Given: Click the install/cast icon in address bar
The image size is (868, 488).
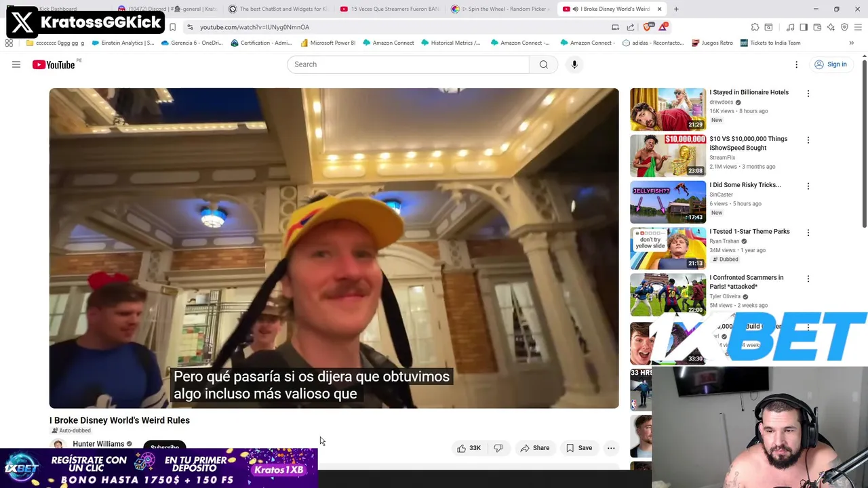Looking at the screenshot, I should click(x=615, y=27).
